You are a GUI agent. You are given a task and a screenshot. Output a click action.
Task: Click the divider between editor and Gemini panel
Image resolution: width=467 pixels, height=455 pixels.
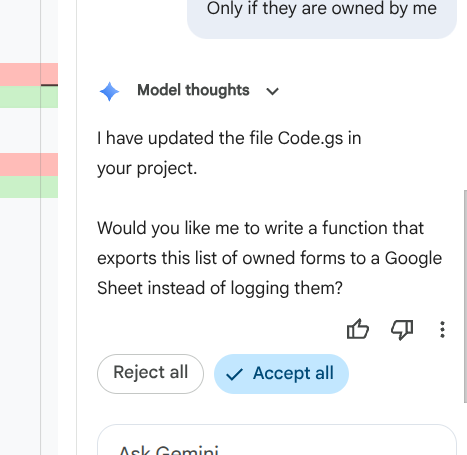pos(76,227)
